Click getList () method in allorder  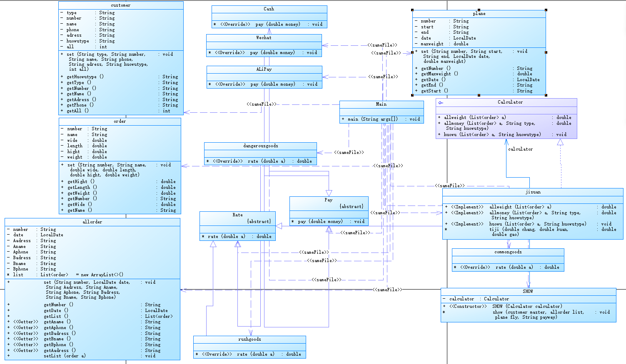pyautogui.click(x=90, y=316)
